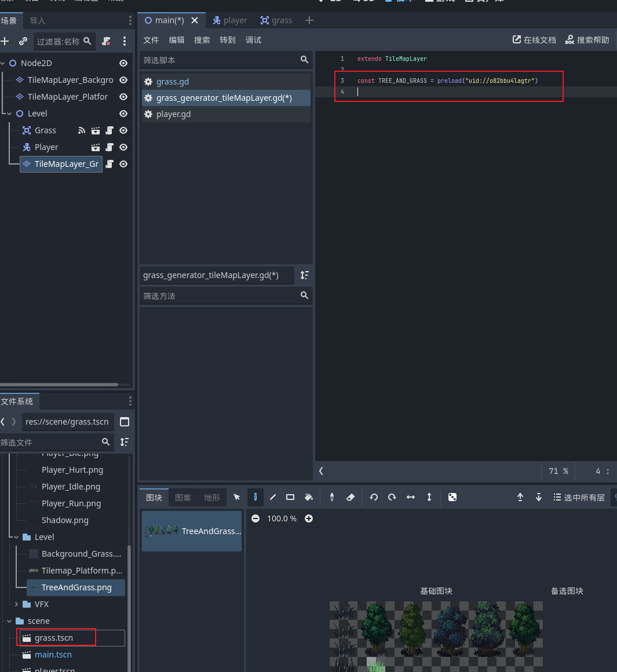Rotate tile counter-clockwise
Screen dimensions: 617x672
point(374,497)
